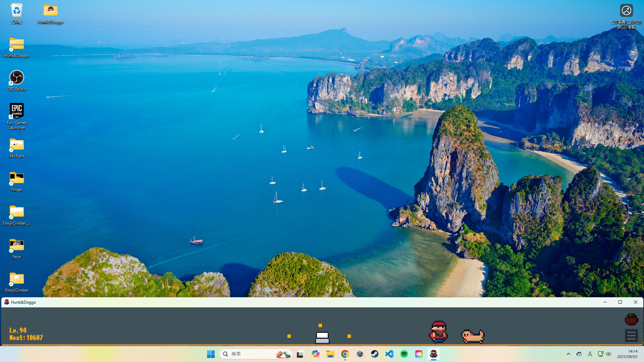Open the volume slider from the tray
Image resolution: width=644 pixels, height=362 pixels.
[x=608, y=354]
